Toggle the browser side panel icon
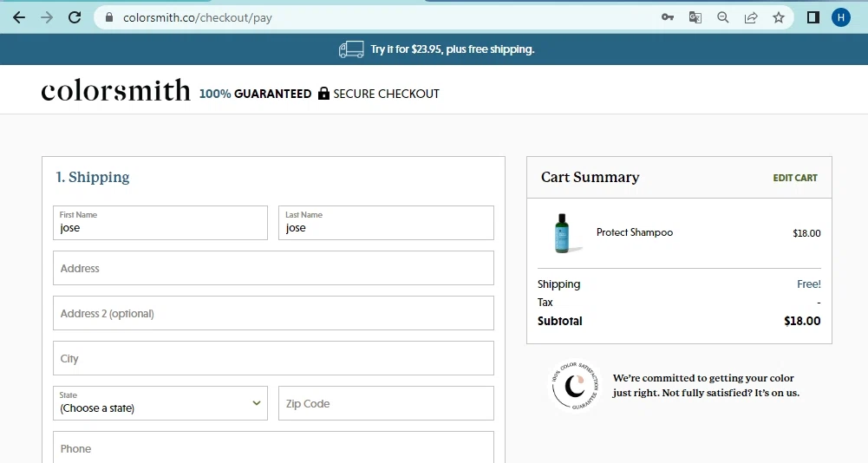The width and height of the screenshot is (868, 463). coord(813,17)
